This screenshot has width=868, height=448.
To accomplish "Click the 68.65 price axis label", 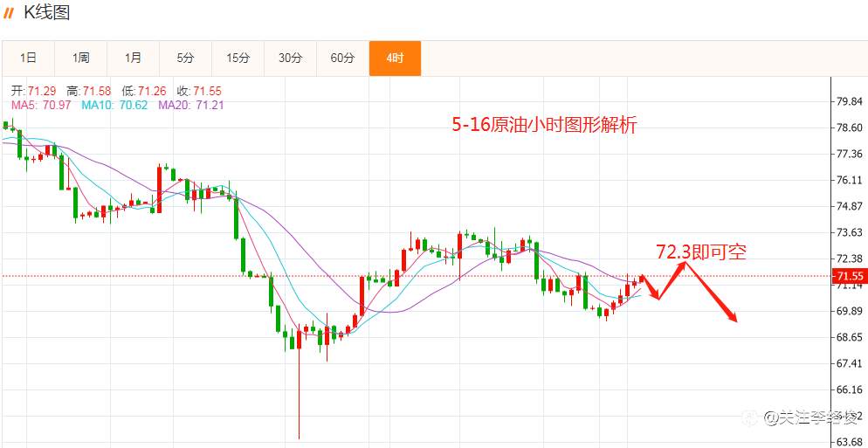I will pyautogui.click(x=850, y=338).
